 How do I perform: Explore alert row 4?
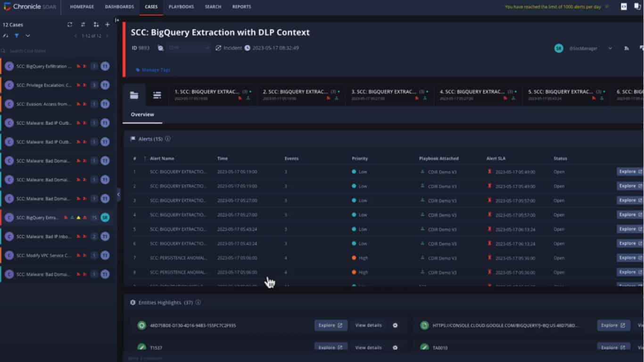point(630,215)
